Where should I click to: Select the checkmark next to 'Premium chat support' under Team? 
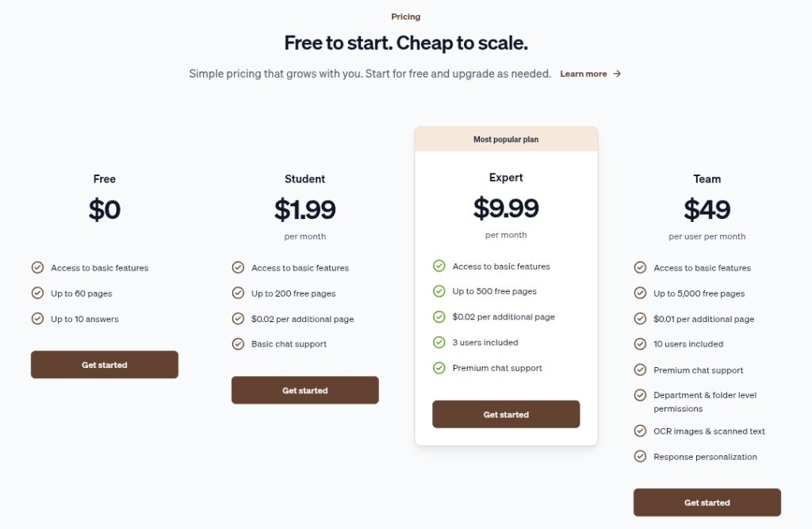pyautogui.click(x=640, y=370)
